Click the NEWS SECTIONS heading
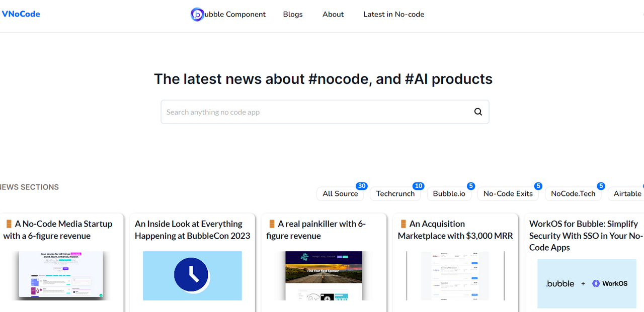Screen dimensions: 644x312 [29, 187]
